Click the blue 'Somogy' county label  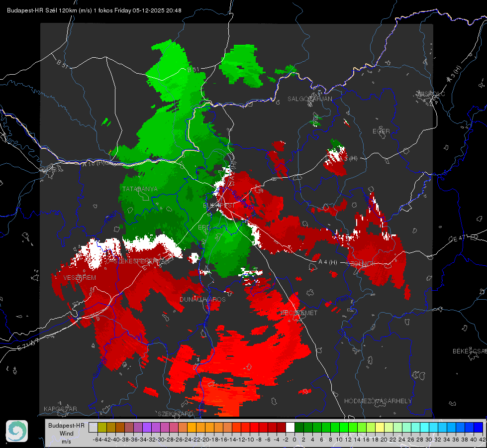[x=100, y=367]
